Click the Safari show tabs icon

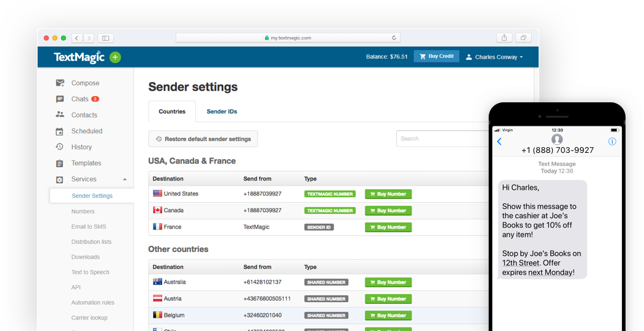523,38
